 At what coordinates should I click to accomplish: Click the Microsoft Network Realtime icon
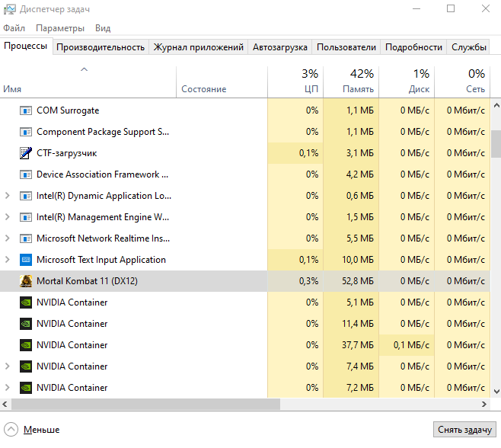(26, 238)
